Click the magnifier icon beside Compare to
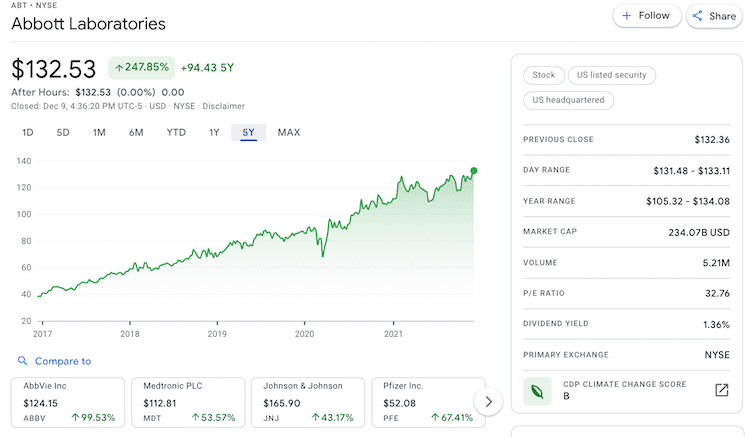The width and height of the screenshot is (750, 437). (x=22, y=361)
